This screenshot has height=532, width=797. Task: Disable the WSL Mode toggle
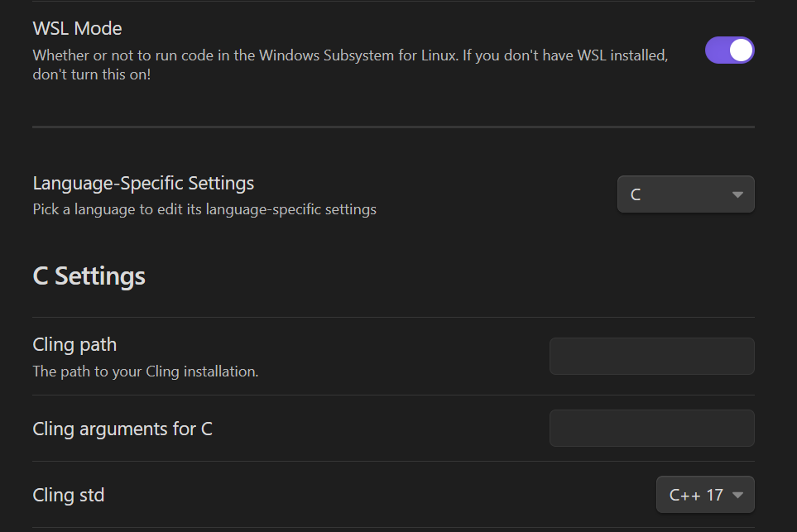tap(729, 50)
